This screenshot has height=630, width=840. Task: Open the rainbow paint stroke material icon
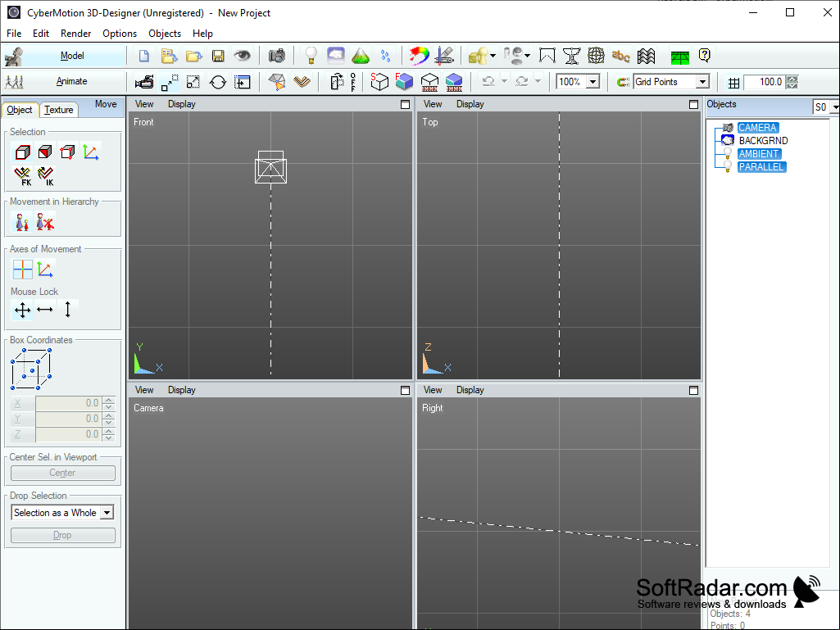(419, 56)
